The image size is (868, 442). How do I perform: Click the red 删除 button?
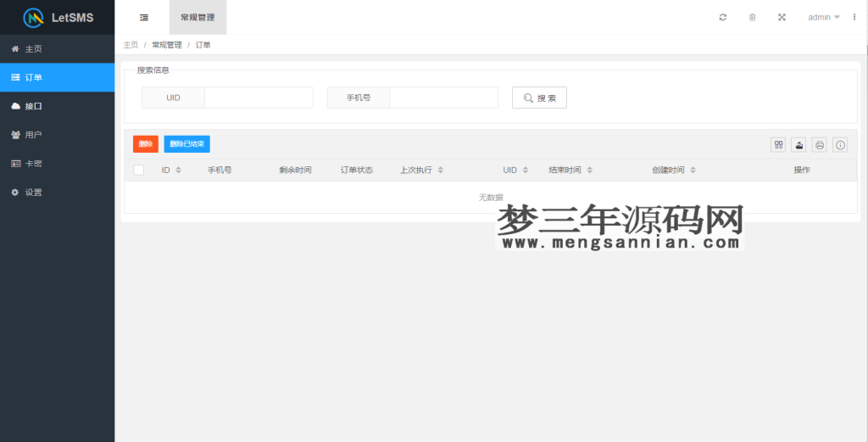(x=146, y=144)
